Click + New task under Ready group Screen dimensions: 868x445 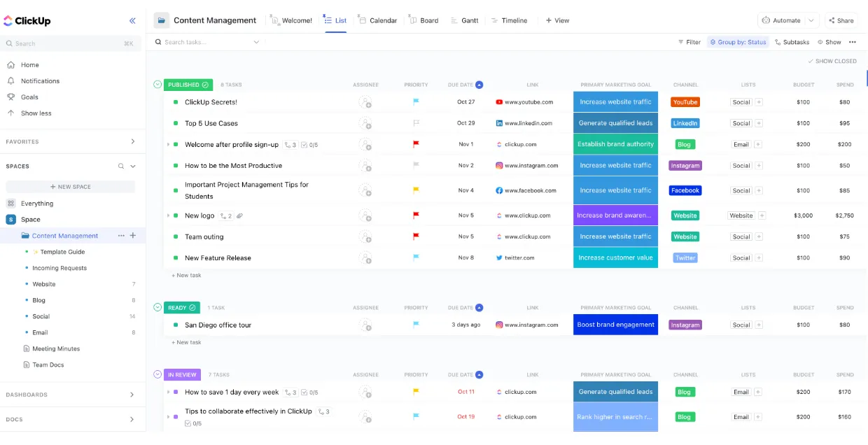click(186, 342)
